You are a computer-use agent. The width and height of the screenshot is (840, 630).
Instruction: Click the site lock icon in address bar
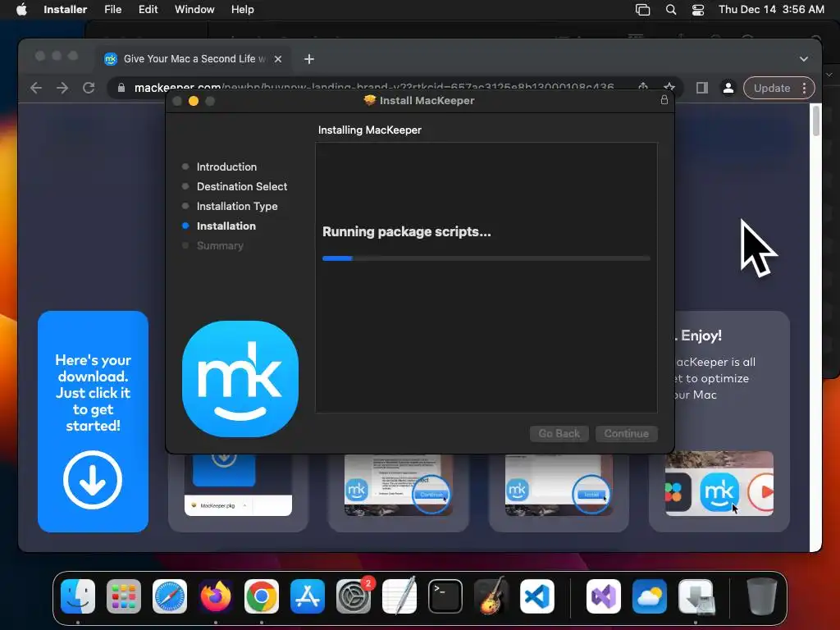tap(121, 88)
